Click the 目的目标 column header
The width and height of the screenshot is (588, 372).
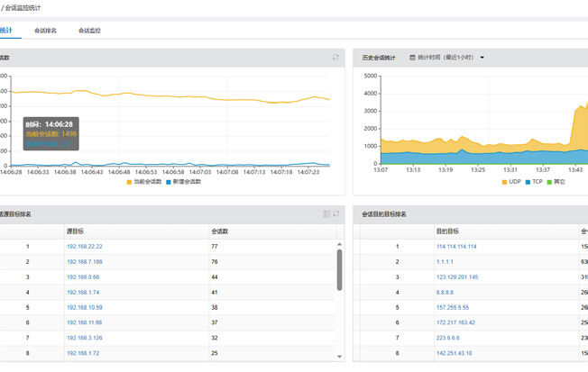(447, 231)
